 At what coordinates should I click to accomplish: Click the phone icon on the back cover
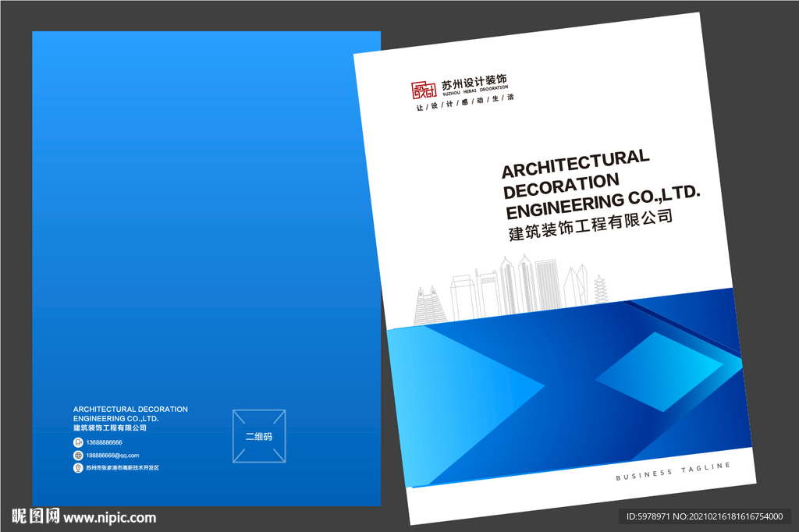(78, 442)
